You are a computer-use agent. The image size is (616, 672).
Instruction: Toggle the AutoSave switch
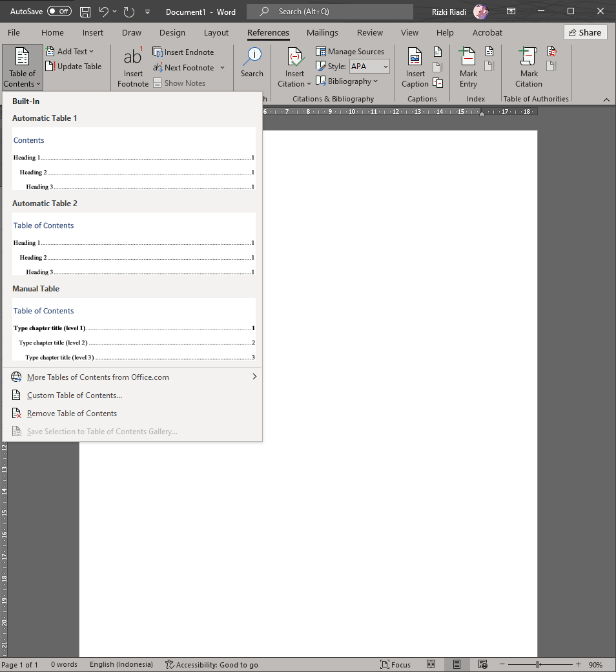click(x=59, y=12)
